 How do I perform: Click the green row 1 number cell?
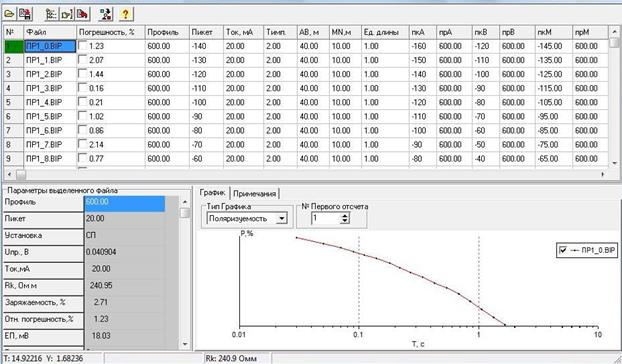13,46
